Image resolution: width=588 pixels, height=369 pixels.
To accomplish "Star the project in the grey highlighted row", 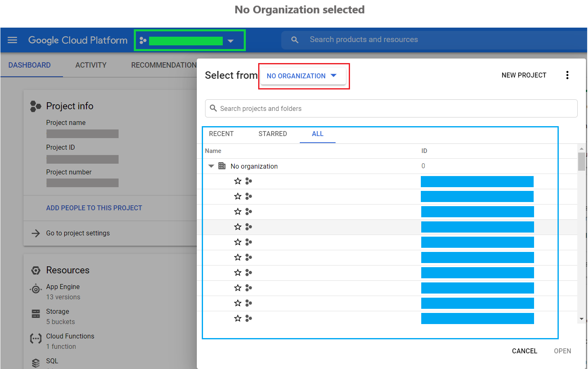I will (x=238, y=227).
